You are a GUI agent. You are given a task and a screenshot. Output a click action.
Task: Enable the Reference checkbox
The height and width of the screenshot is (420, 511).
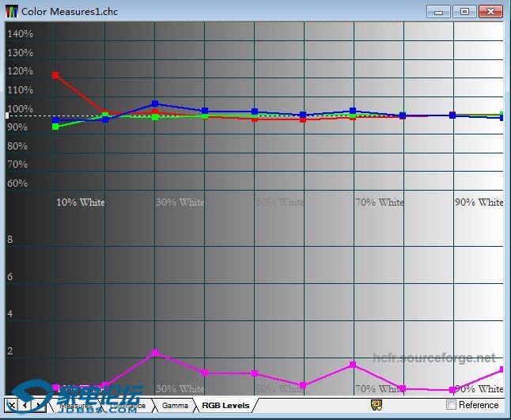[452, 405]
